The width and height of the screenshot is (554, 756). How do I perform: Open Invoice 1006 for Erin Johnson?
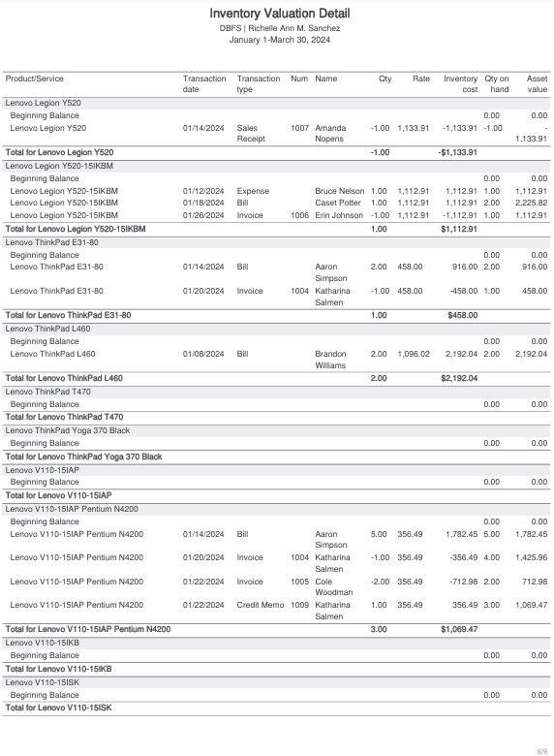pos(277,215)
